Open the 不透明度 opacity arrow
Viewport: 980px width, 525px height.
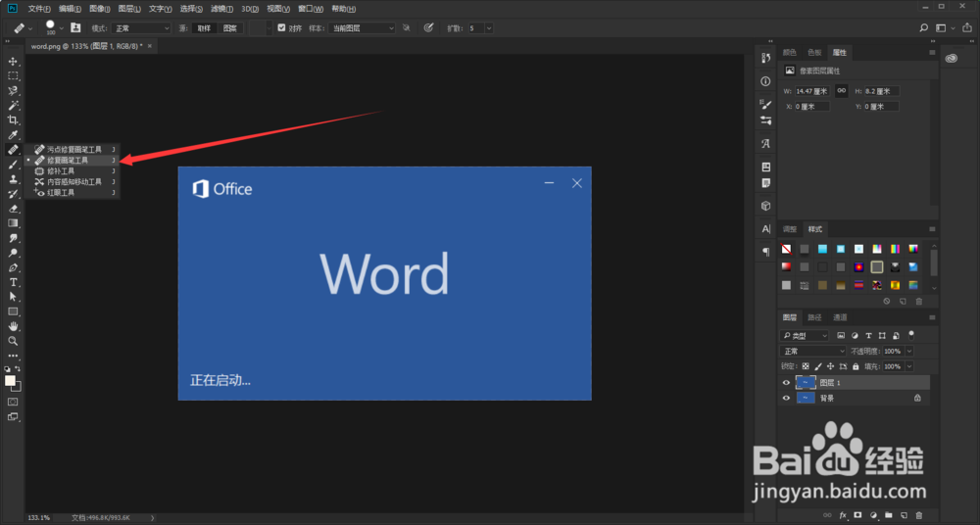click(x=909, y=352)
